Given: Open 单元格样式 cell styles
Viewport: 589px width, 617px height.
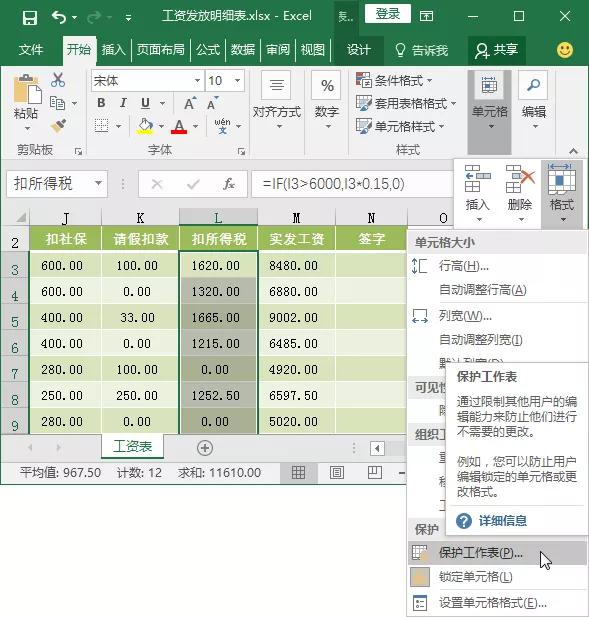Looking at the screenshot, I should coord(400,127).
